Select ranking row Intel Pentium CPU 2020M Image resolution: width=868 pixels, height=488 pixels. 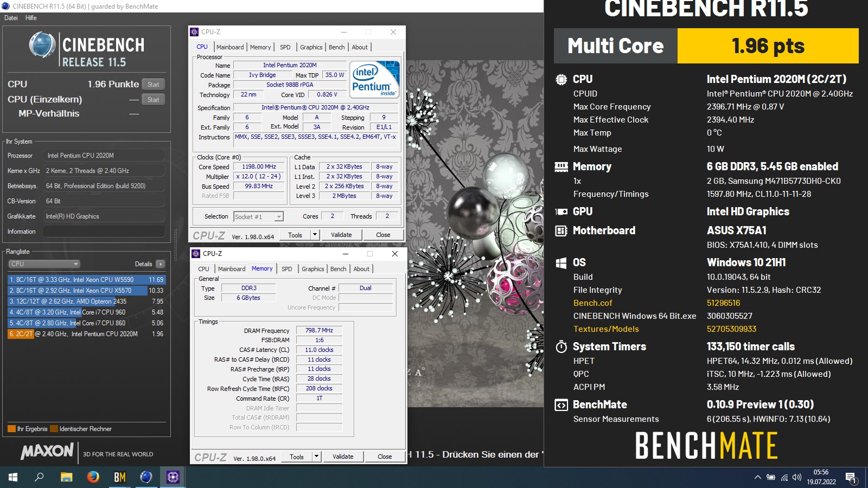point(87,334)
